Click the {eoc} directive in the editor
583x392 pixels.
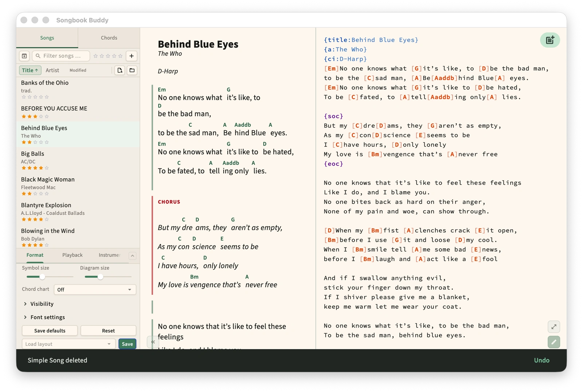(x=333, y=164)
